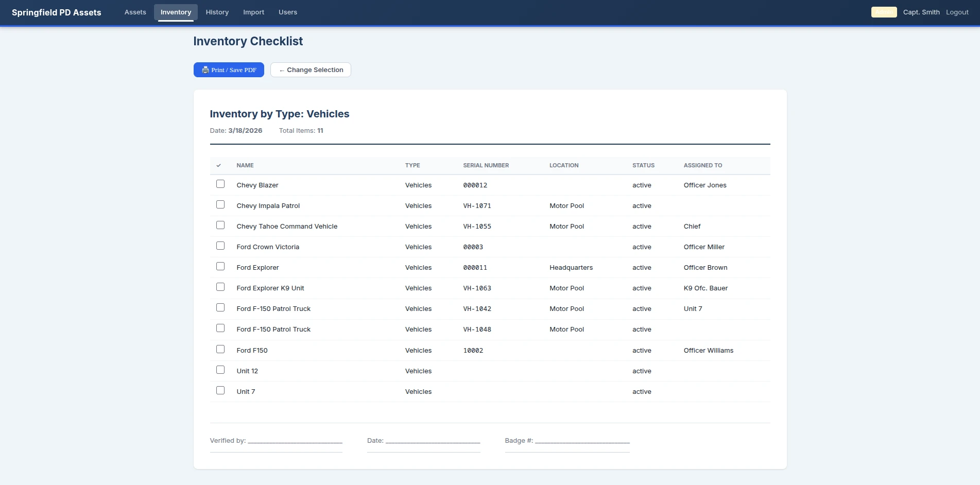This screenshot has width=980, height=485.
Task: Click the Springfield PD Assets brand link
Action: point(57,12)
